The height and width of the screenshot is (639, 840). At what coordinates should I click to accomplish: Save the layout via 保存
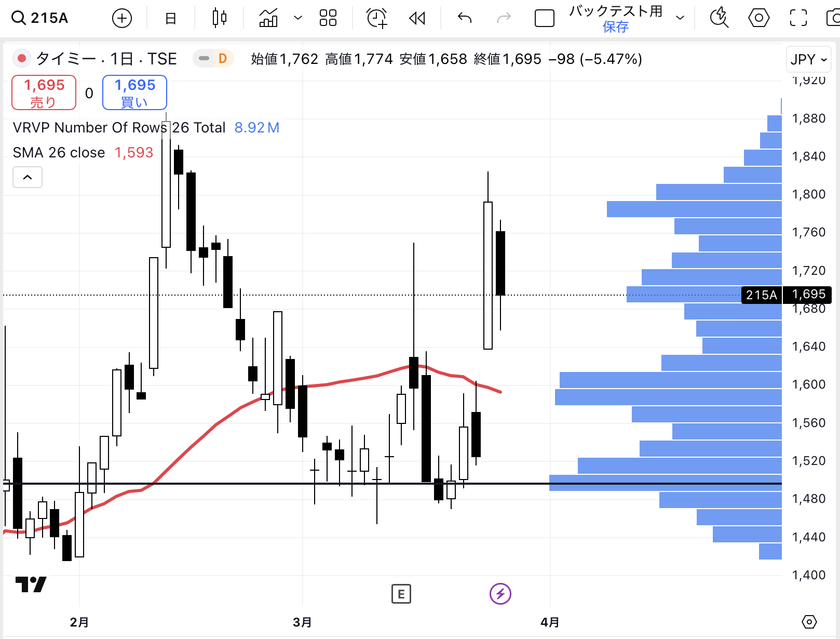coord(616,26)
